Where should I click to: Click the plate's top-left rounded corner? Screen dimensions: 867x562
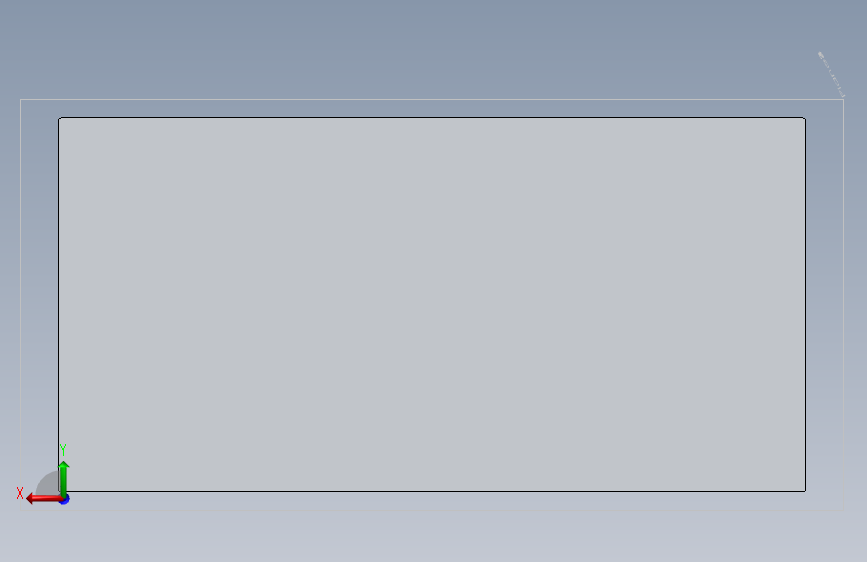(x=60, y=118)
